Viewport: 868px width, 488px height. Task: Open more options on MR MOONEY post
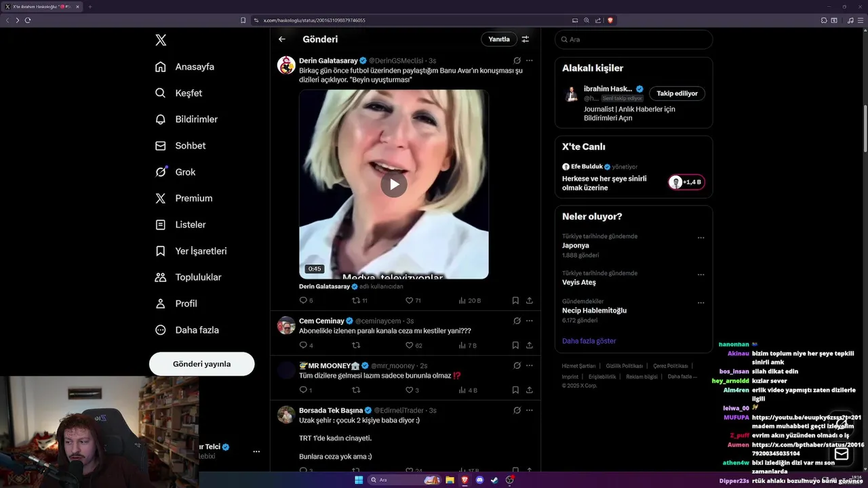coord(530,365)
